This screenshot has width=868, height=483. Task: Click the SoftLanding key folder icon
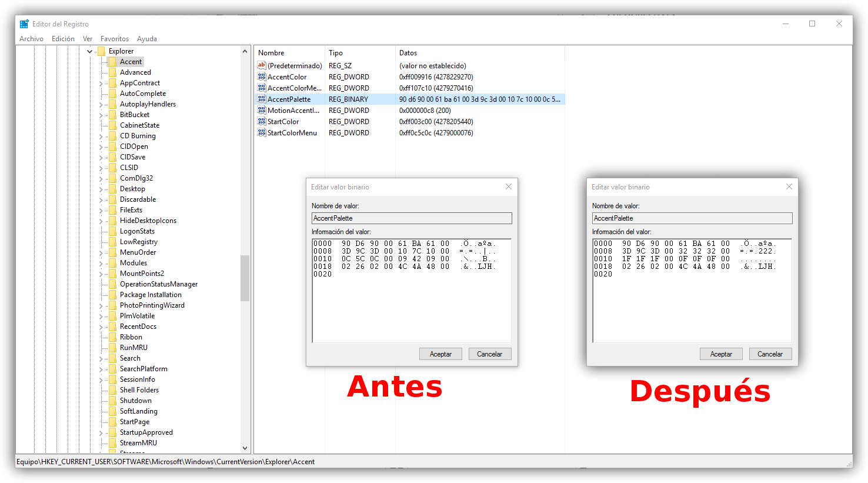(112, 411)
